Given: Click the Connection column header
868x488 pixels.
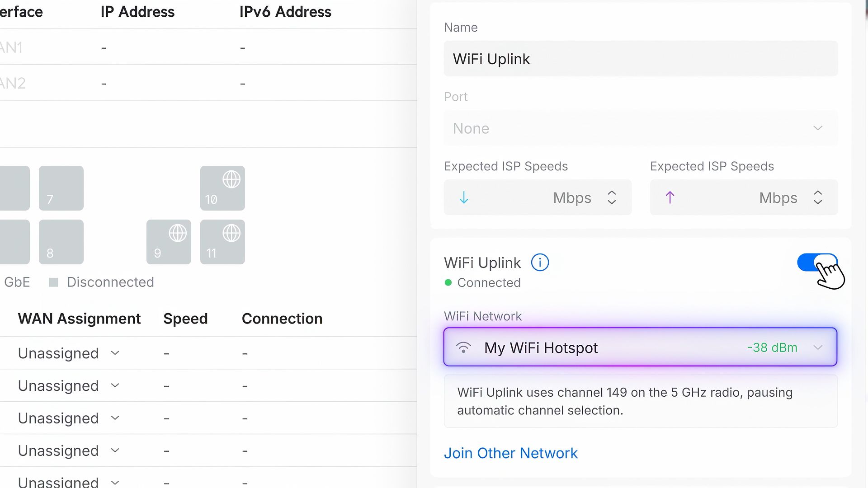Looking at the screenshot, I should click(282, 319).
